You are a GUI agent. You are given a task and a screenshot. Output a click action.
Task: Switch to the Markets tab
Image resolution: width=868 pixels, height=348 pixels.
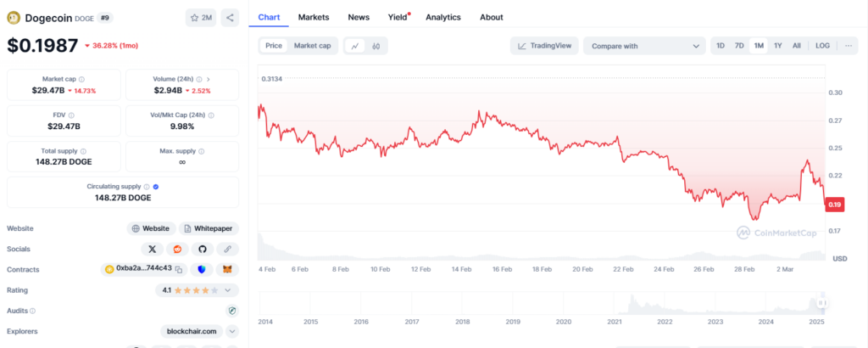point(314,17)
